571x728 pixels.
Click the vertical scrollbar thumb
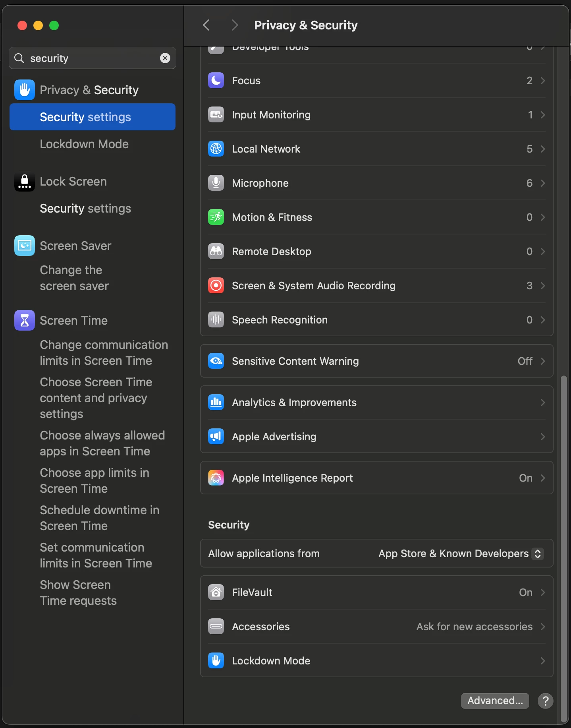[564, 548]
